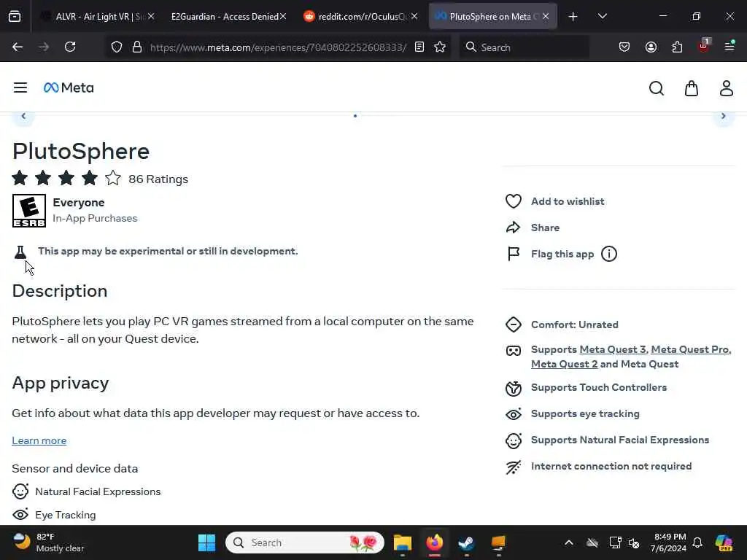Open the Firefox account icon
This screenshot has height=560, width=747.
(651, 47)
